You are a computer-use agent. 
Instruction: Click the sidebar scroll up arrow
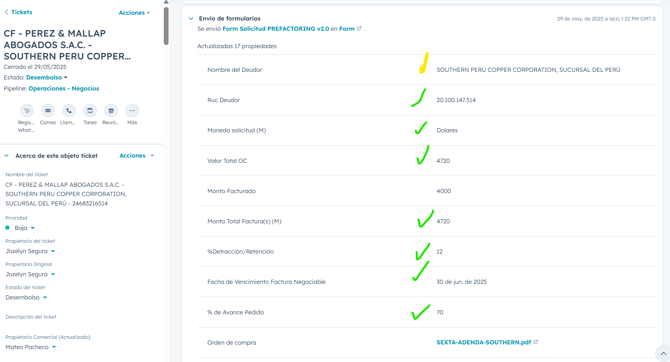[x=166, y=3]
